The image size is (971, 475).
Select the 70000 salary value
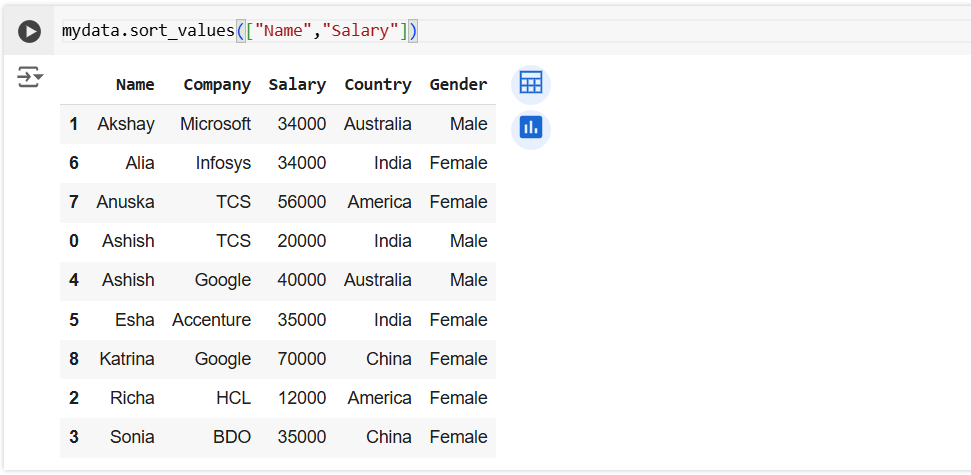click(x=302, y=359)
